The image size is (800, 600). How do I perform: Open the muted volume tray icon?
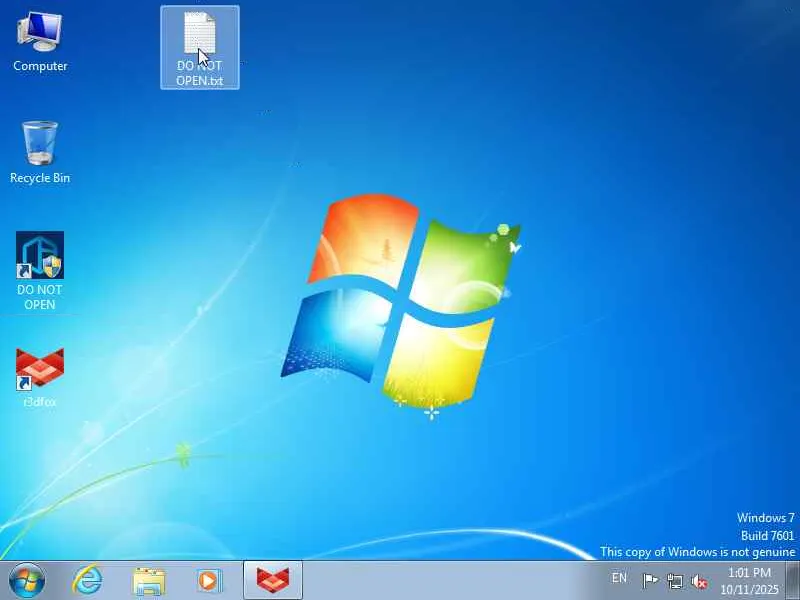click(x=699, y=581)
